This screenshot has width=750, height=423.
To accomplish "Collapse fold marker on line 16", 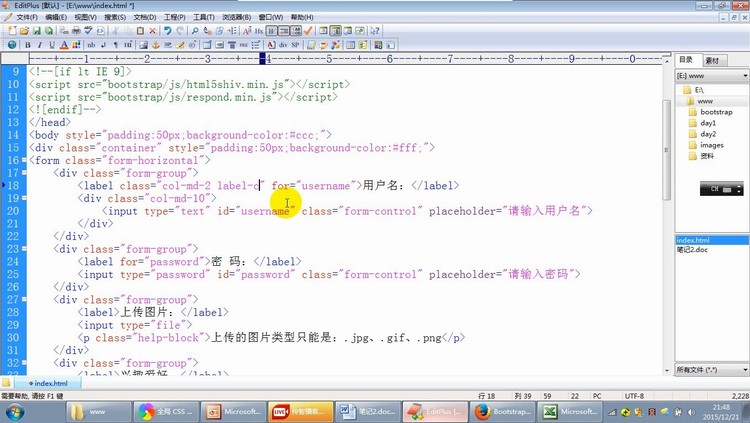I will click(x=24, y=160).
